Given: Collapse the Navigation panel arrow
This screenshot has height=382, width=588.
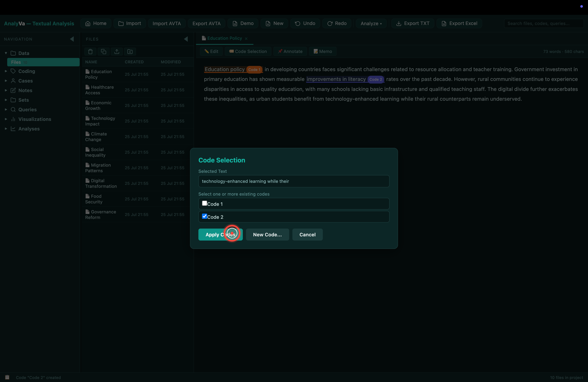Looking at the screenshot, I should pos(72,39).
